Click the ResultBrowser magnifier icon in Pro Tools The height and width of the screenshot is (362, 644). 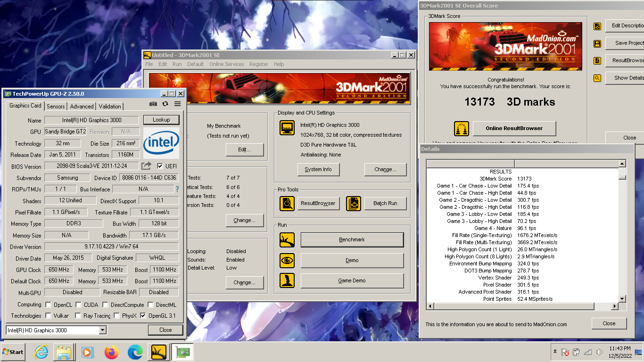(287, 204)
